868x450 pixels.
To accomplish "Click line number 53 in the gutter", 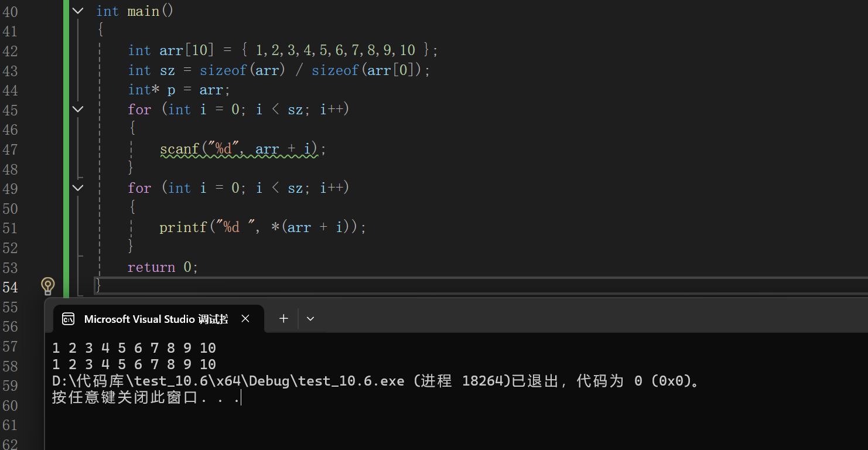I will (x=10, y=268).
